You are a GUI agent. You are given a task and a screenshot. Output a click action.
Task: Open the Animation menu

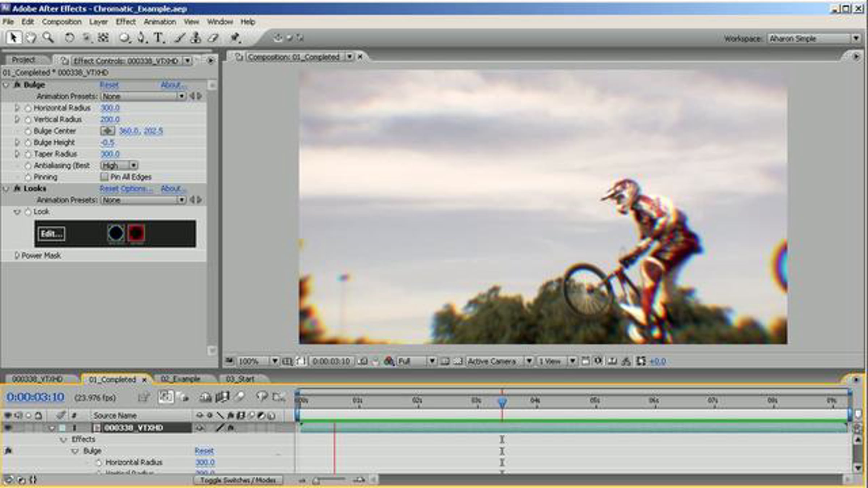[x=160, y=22]
